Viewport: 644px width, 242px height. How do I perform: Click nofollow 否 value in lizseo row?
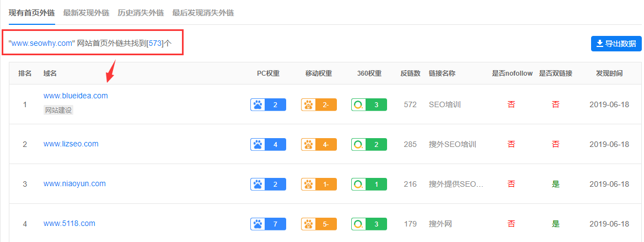[x=511, y=144]
